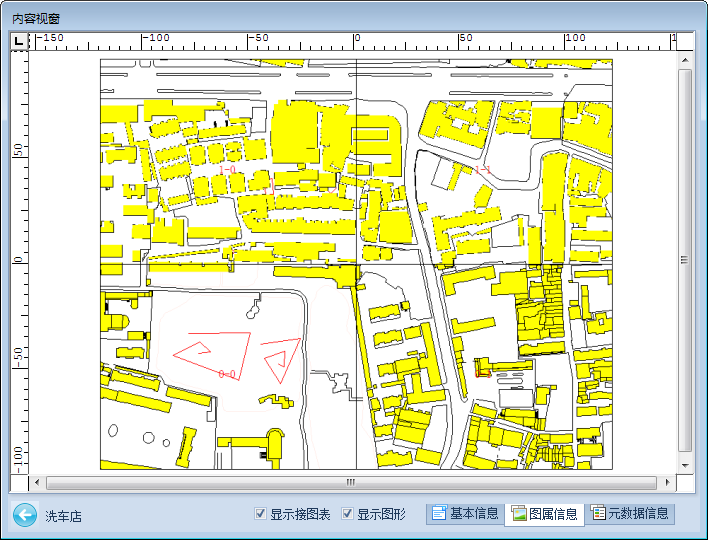Click the 洗车店 label beside back arrow
This screenshot has width=708, height=540.
coord(62,517)
